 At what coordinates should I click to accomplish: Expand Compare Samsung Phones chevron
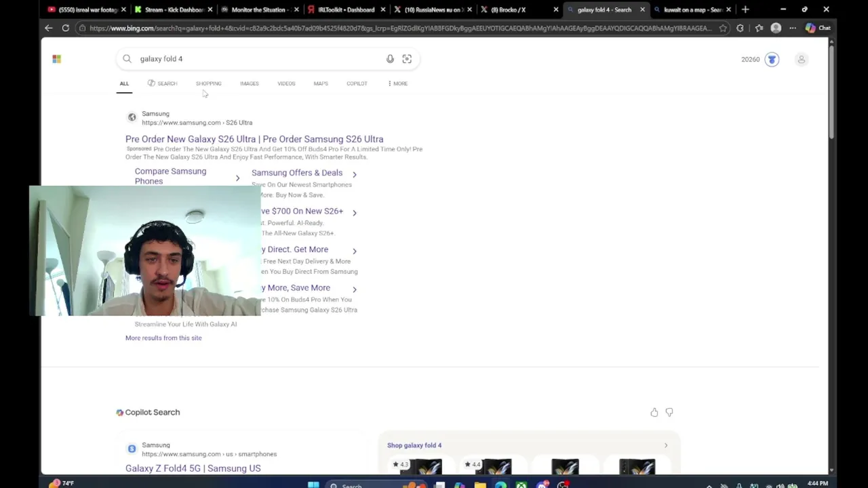(237, 178)
